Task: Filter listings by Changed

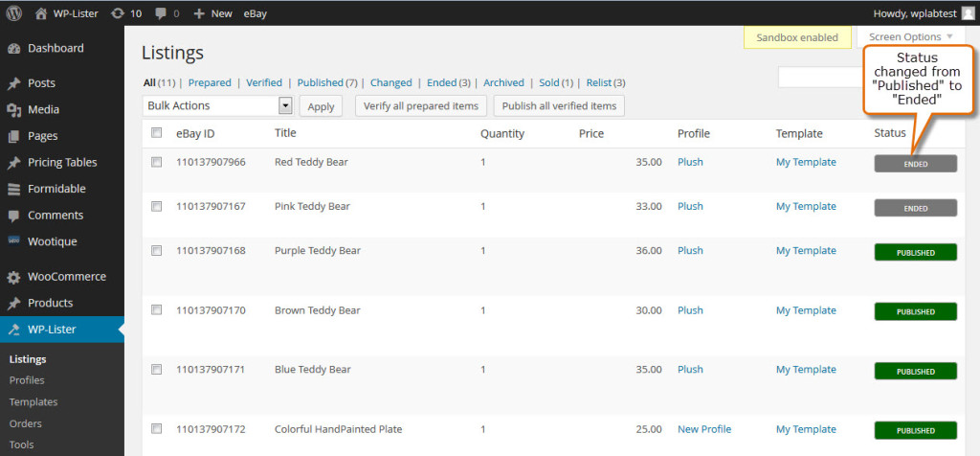Action: [390, 82]
